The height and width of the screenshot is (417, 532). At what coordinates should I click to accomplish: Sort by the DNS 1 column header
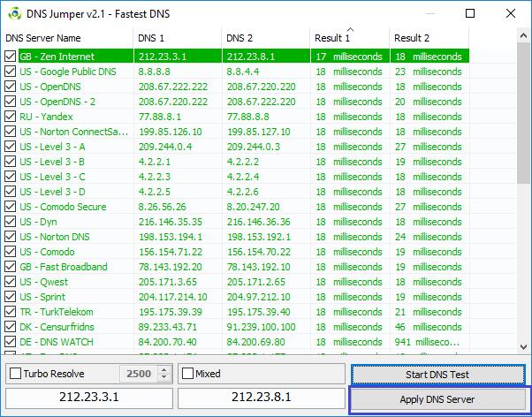point(178,38)
